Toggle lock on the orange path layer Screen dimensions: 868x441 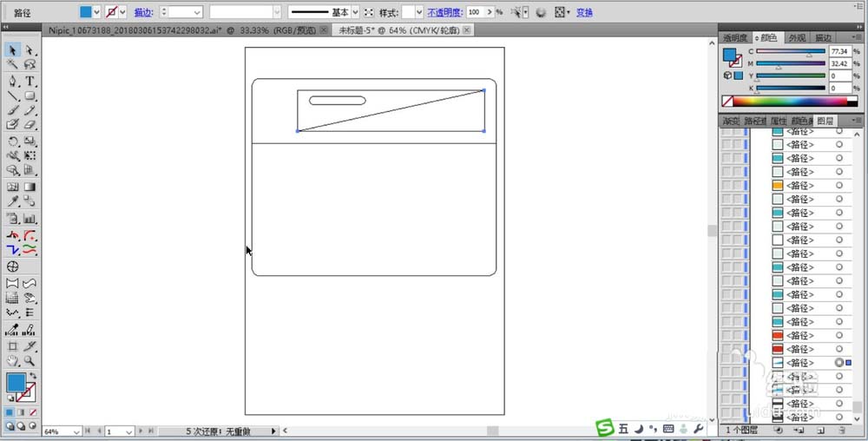click(737, 186)
